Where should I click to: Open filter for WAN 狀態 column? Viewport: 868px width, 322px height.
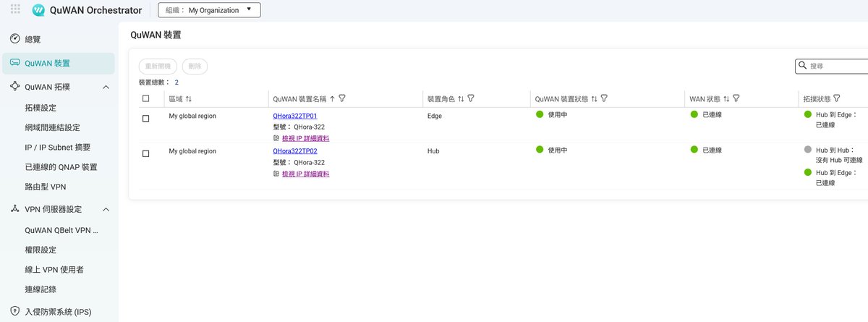[x=737, y=98]
